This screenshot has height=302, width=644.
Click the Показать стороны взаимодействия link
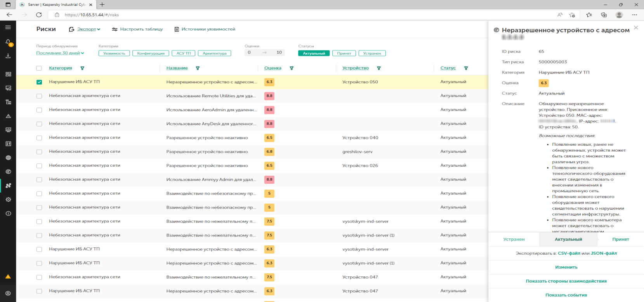point(566,281)
